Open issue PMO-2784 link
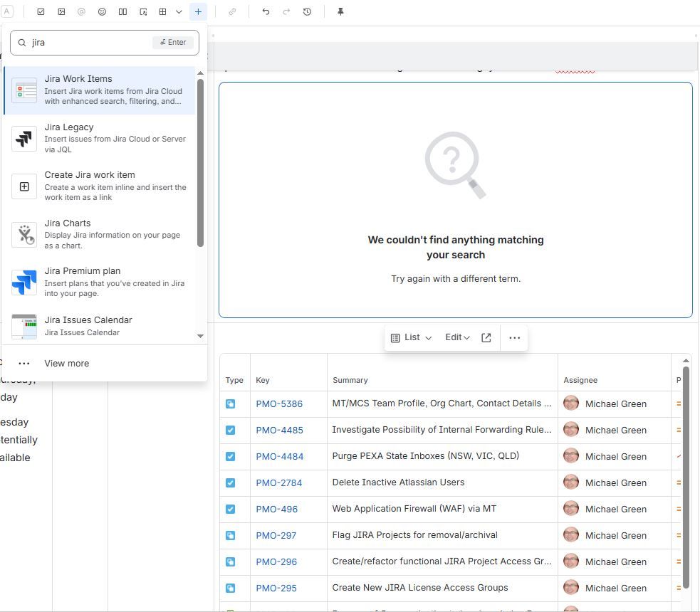The height and width of the screenshot is (612, 700). (279, 482)
